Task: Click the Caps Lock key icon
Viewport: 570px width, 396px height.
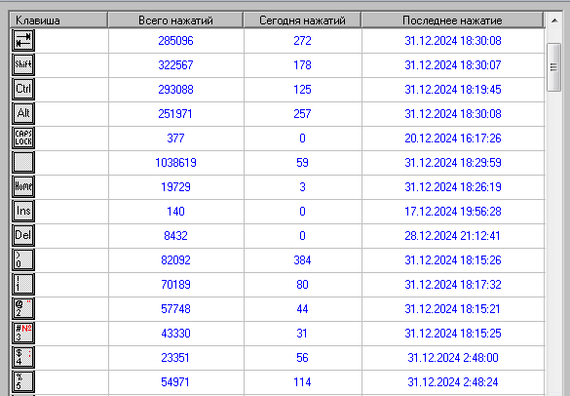Action: 23,138
